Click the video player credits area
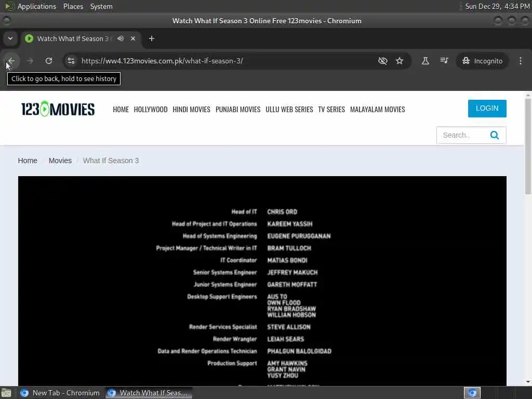Viewport: 532px width, 399px height. [262, 281]
